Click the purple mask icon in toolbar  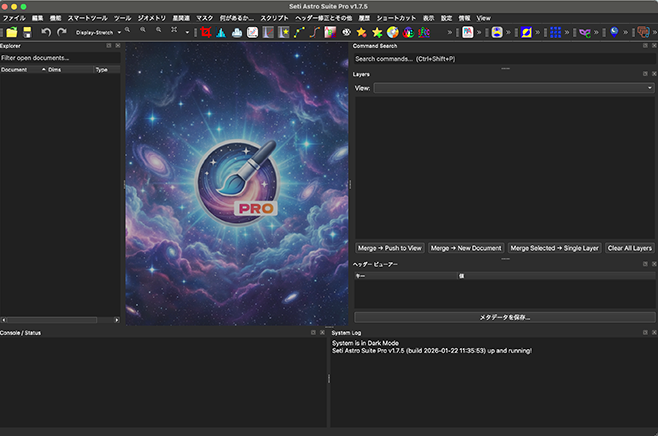click(585, 32)
